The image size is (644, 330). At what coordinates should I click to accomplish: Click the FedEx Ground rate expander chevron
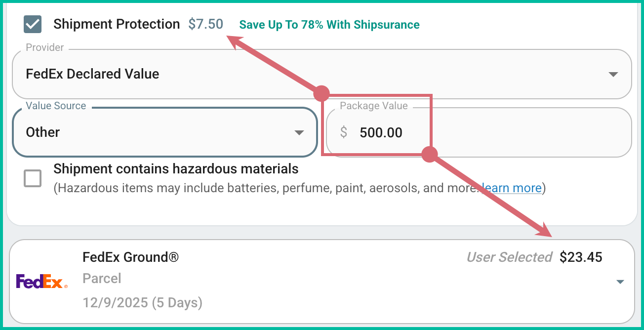(620, 281)
